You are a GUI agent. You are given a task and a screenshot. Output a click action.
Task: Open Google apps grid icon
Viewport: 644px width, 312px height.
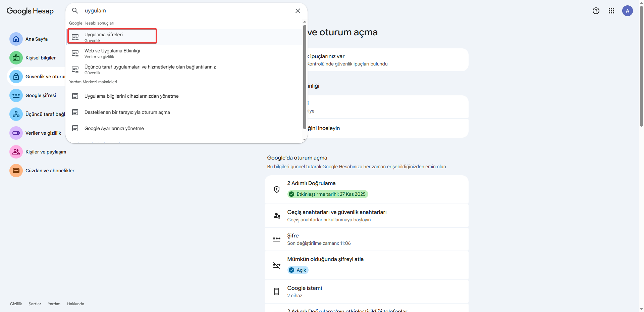point(611,11)
